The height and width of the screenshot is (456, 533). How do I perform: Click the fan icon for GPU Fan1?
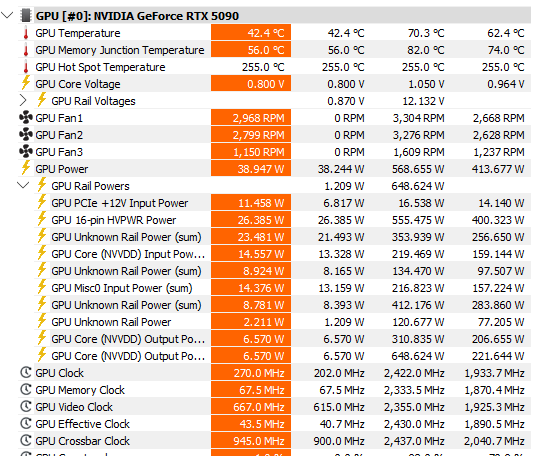coord(26,118)
